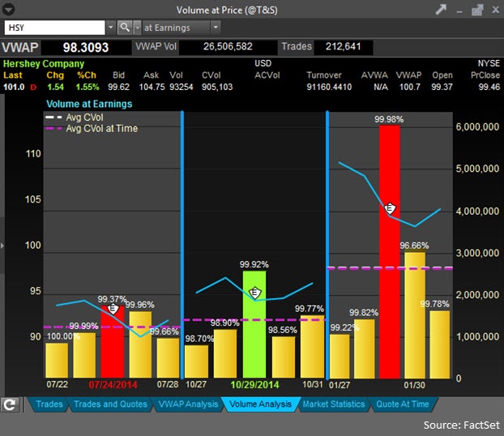This screenshot has width=504, height=436.
Task: Click the 10/29/2014 date label
Action: [255, 385]
